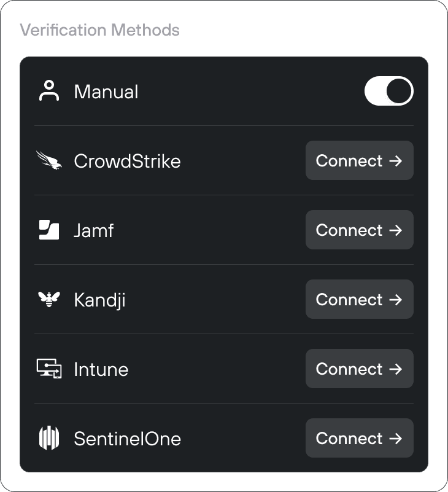Click the Kandji label text
Viewport: 448px width, 492px height.
tap(99, 299)
